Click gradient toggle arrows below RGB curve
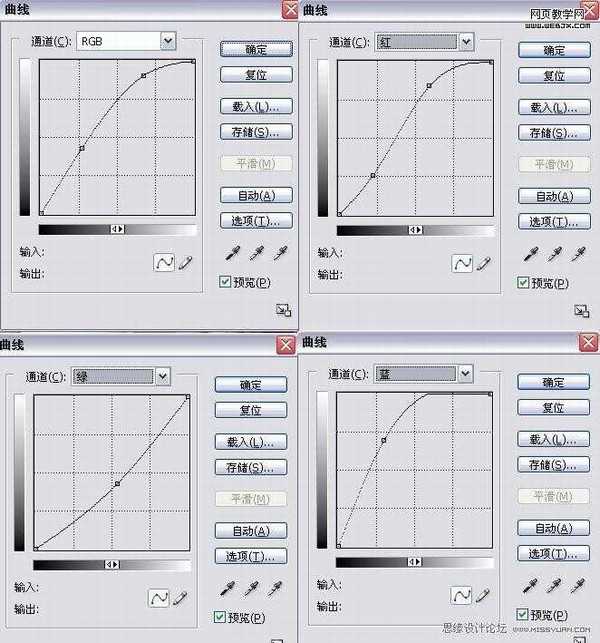Image resolution: width=600 pixels, height=643 pixels. pyautogui.click(x=118, y=229)
